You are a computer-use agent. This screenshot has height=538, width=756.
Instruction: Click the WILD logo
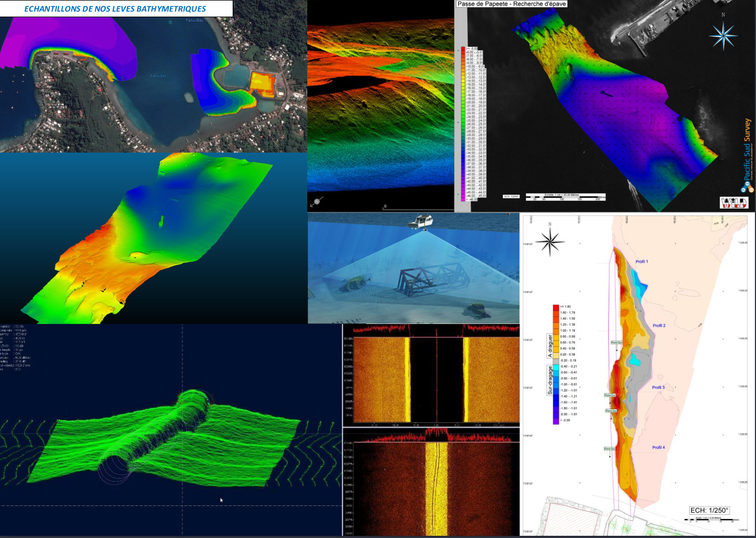point(733,202)
